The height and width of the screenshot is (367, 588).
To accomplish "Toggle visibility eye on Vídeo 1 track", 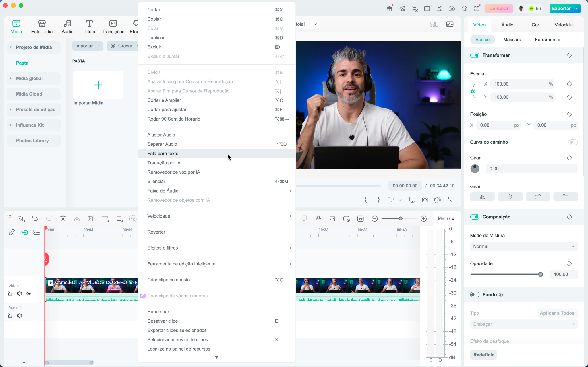I will 29,294.
